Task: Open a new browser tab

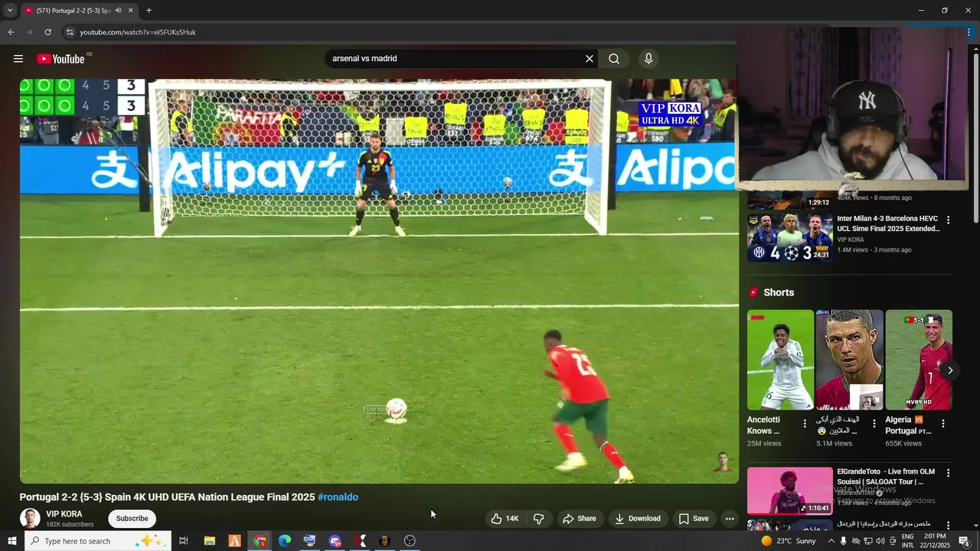Action: 149,11
